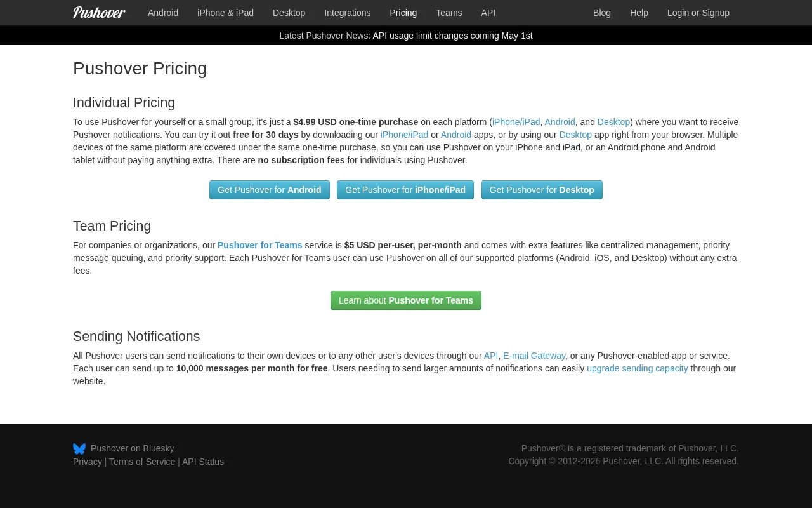Click 'Latest Pushover News:' label

point(325,36)
